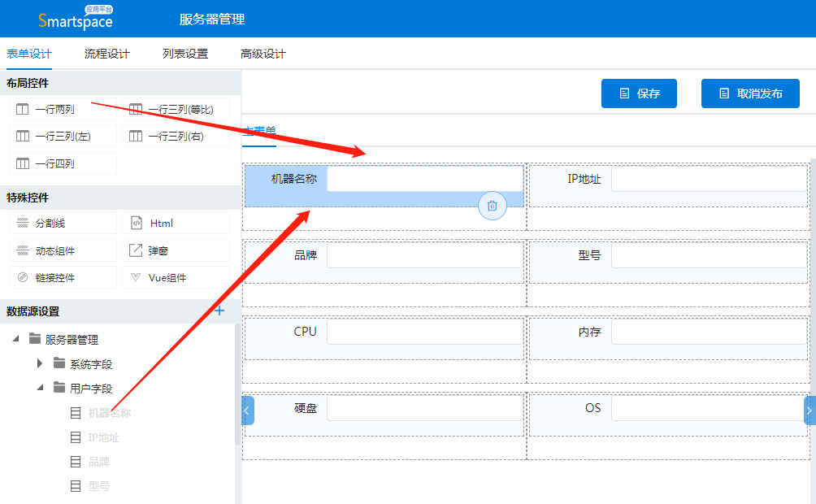Click the trash icon on 机器名称 field

[x=493, y=206]
